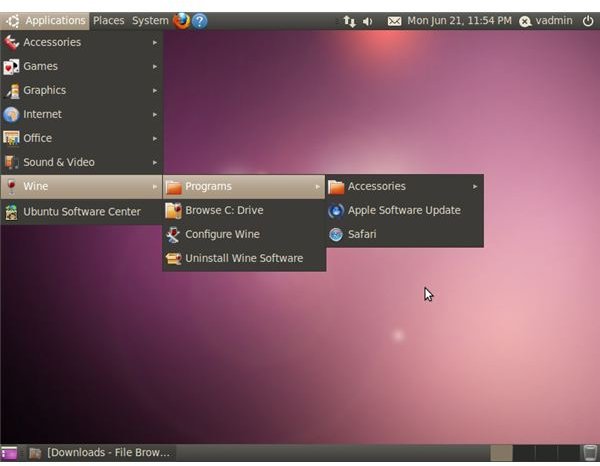Click the Ubuntu logo in the panel

coord(13,21)
